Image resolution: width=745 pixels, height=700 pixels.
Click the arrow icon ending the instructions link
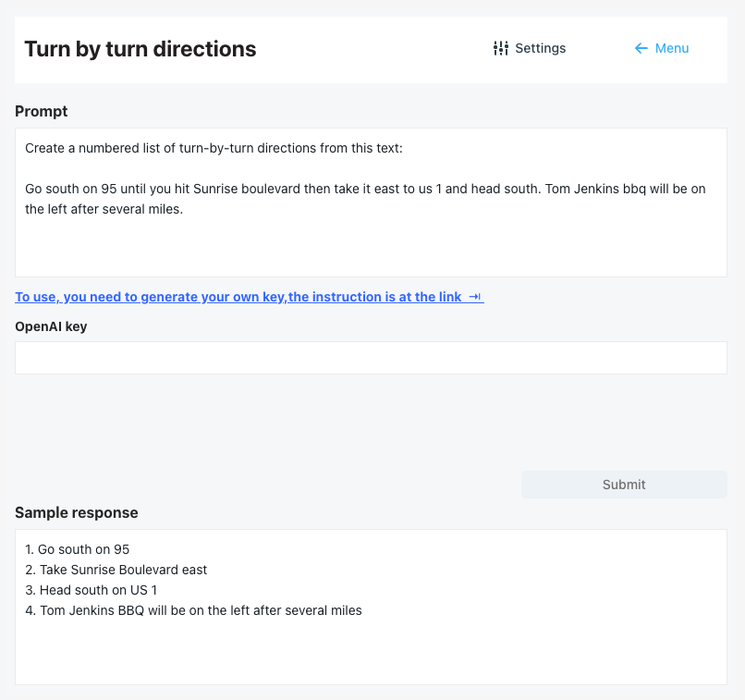pyautogui.click(x=473, y=297)
